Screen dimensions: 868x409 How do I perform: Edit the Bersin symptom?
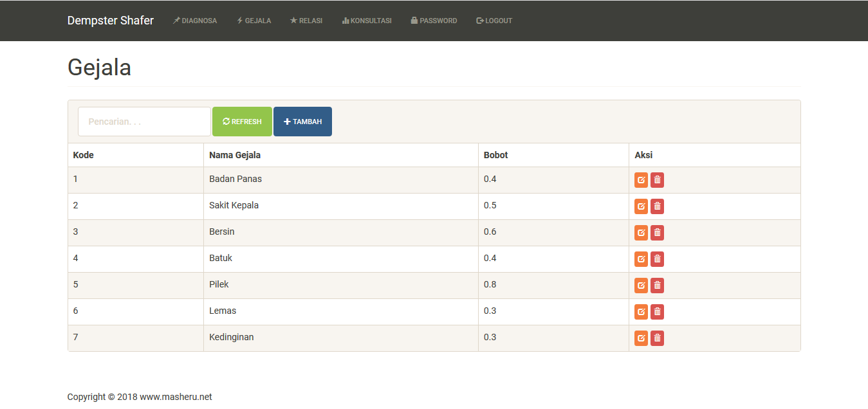(641, 233)
